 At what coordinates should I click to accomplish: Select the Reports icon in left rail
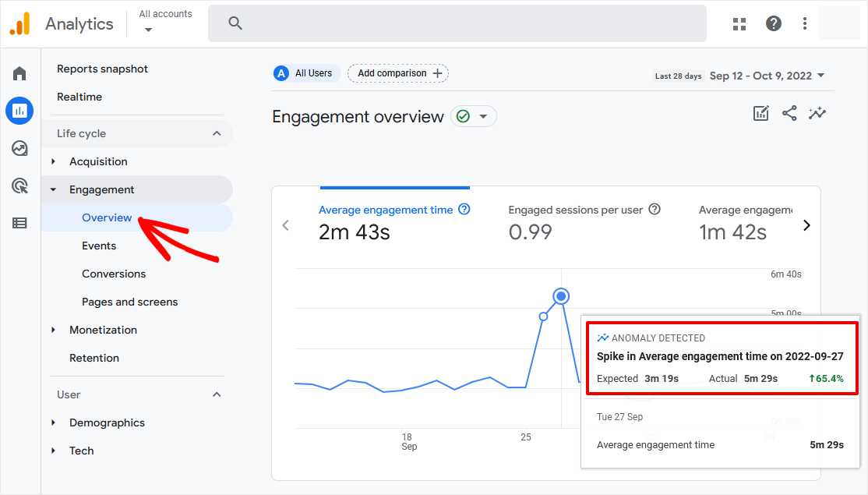pyautogui.click(x=19, y=110)
